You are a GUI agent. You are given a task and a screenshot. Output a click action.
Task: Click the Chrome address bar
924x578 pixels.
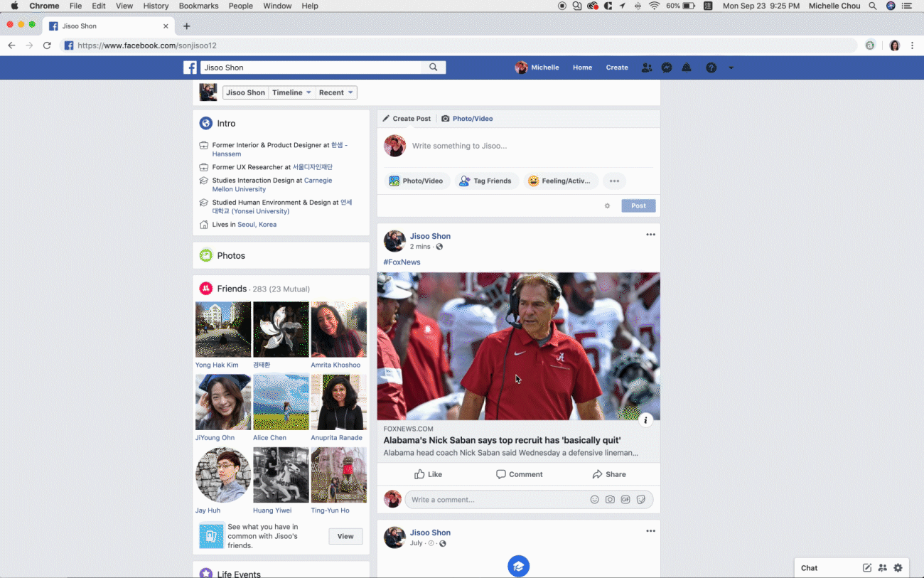pos(458,46)
